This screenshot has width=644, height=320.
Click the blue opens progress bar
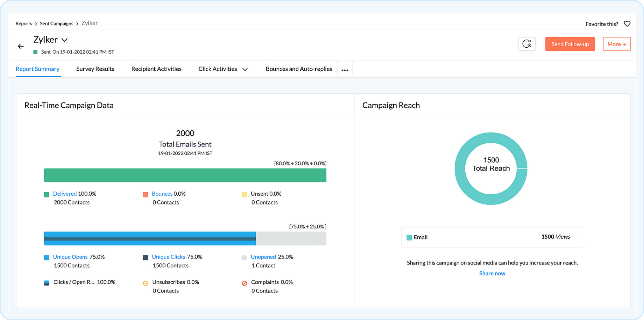tap(150, 238)
